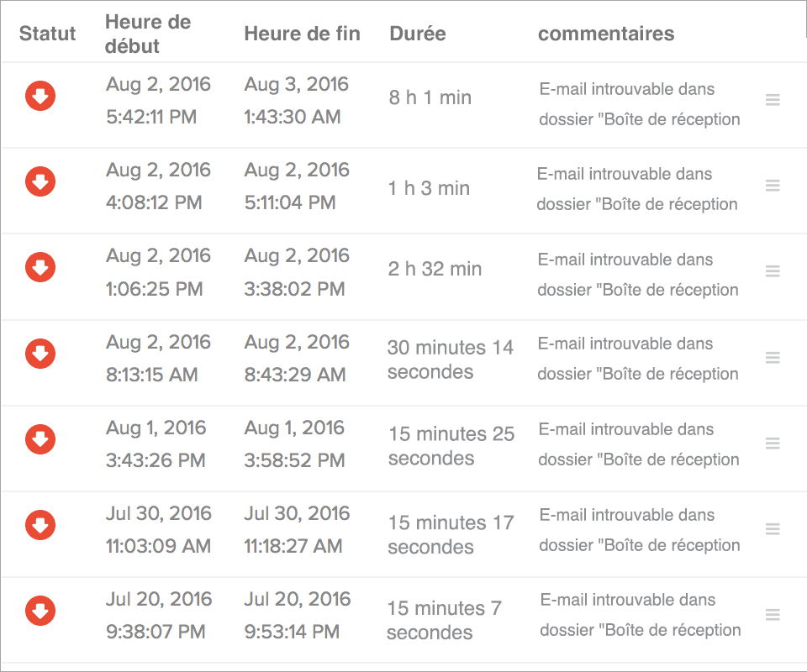Viewport: 807px width, 672px height.
Task: Expand the options for the Jul 30 entry
Action: 773,528
